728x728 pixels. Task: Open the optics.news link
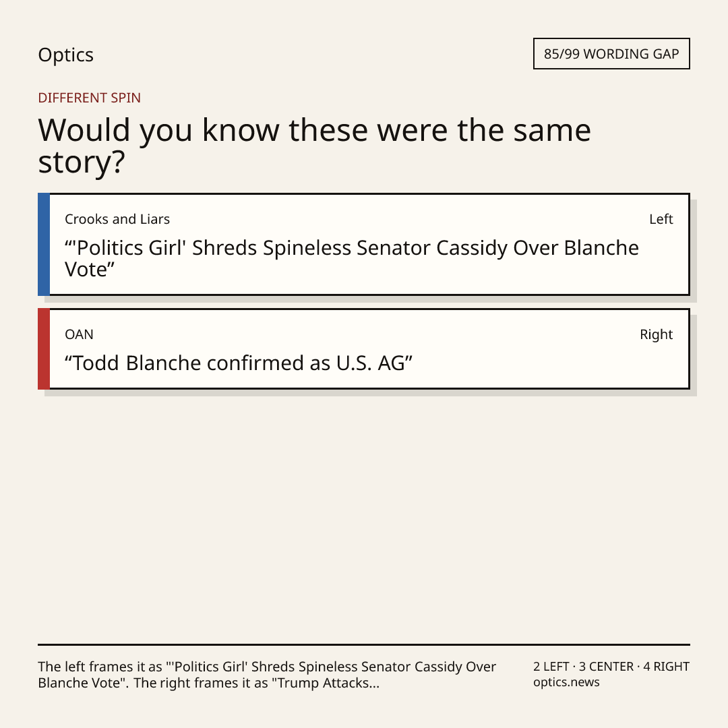click(x=566, y=682)
